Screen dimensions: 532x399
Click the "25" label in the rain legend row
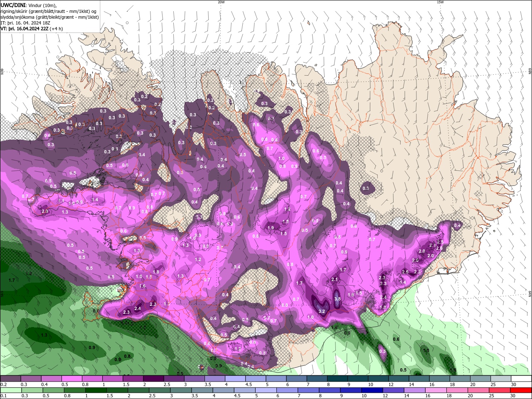492,396
